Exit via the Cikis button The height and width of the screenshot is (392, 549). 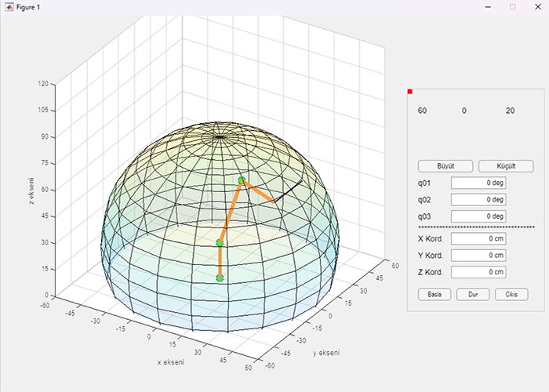pyautogui.click(x=511, y=294)
